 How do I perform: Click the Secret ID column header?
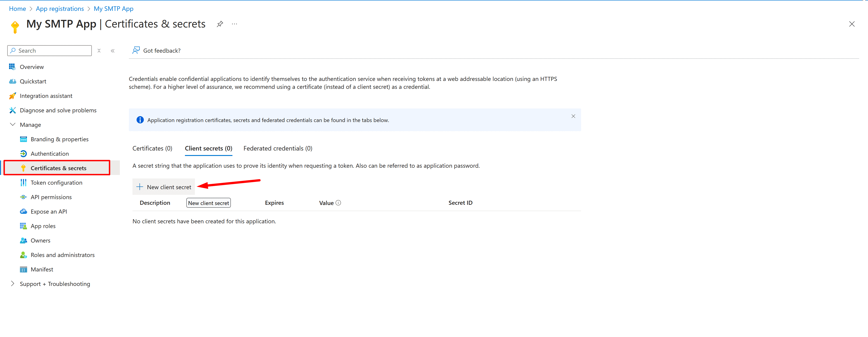click(x=460, y=203)
